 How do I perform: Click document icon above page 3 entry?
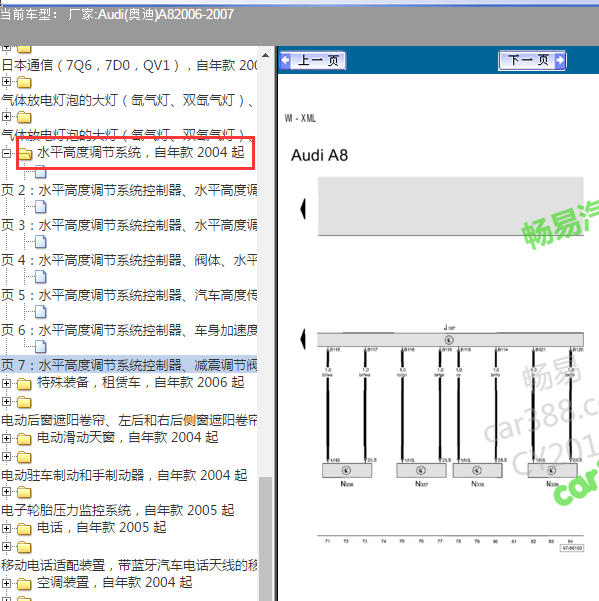(x=41, y=207)
